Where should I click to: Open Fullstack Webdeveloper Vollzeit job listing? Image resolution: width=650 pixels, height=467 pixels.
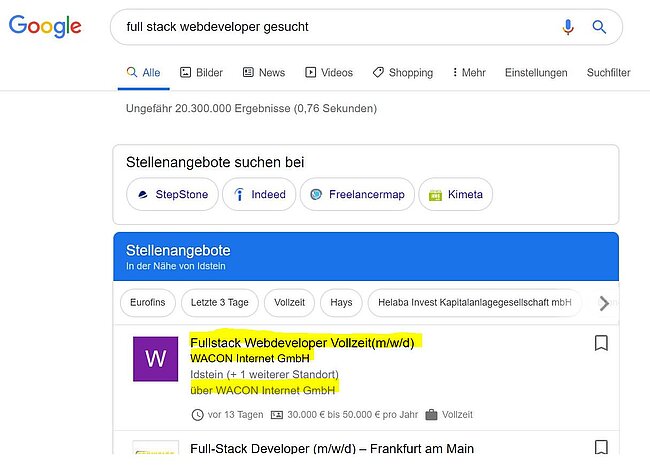pos(302,343)
